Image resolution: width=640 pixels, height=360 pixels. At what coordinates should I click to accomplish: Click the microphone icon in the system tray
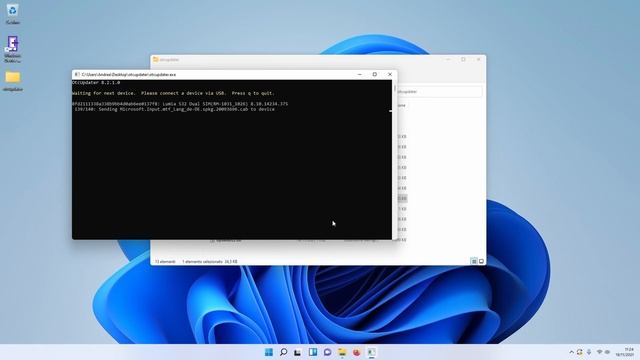point(589,352)
